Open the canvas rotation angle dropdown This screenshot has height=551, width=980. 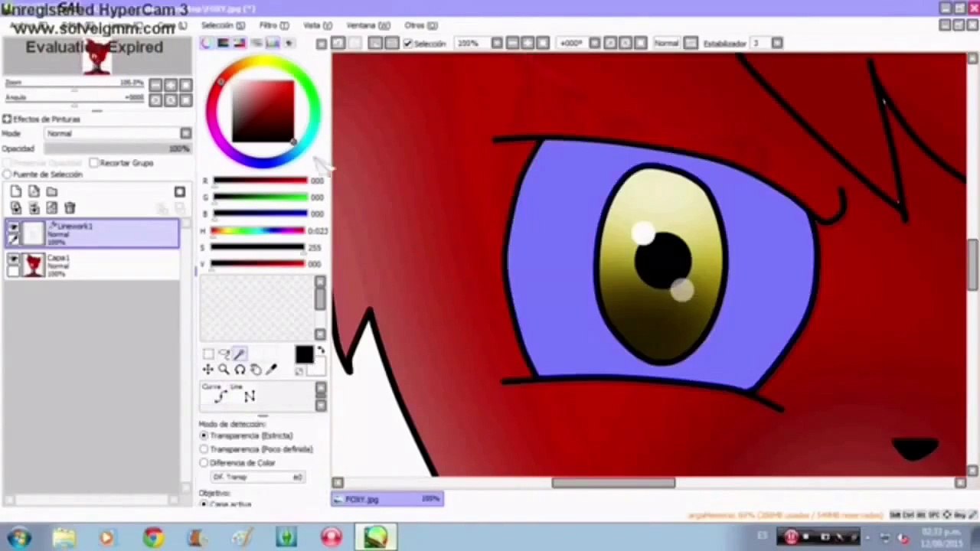point(595,44)
